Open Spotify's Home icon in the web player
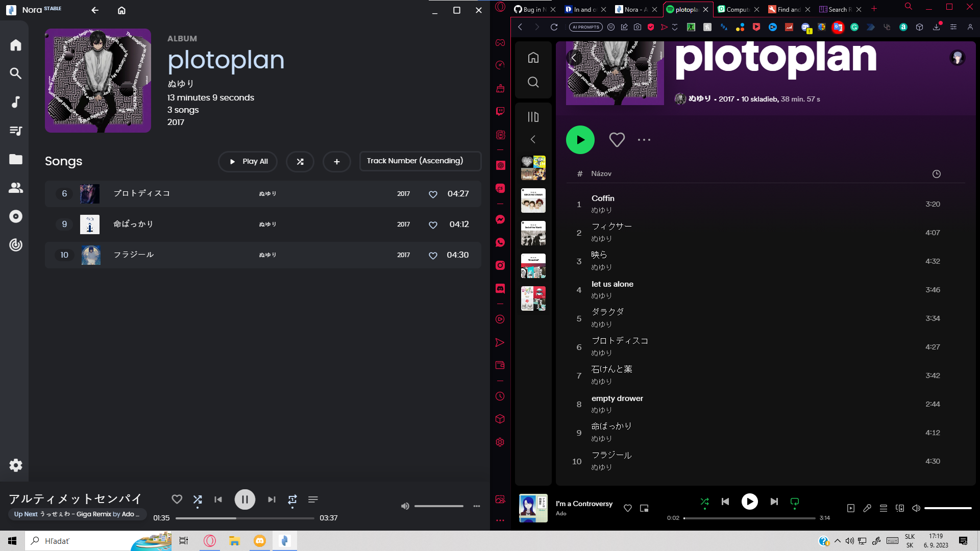980x551 pixels. coord(533,58)
